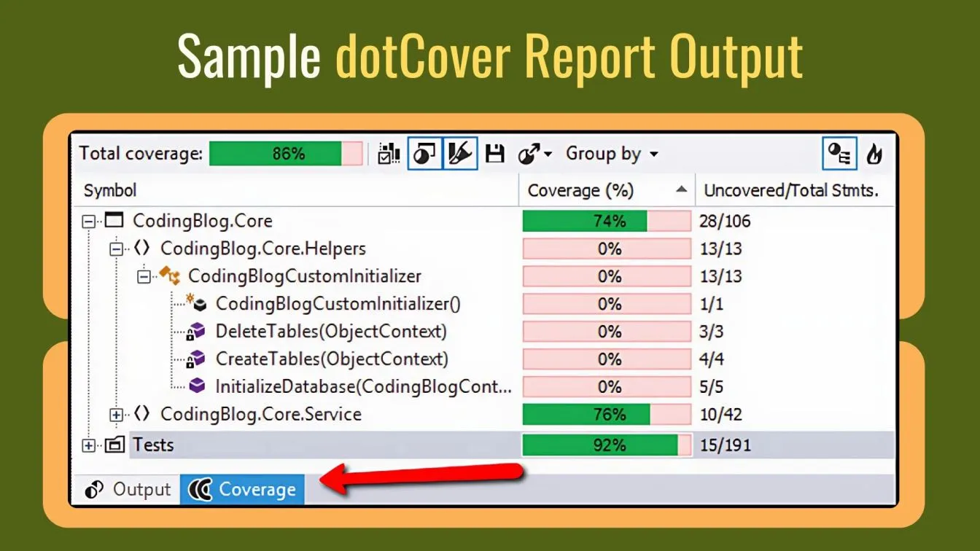Toggle the highlighted coverage-view button with circle icon
The height and width of the screenshot is (551, 980).
(424, 154)
